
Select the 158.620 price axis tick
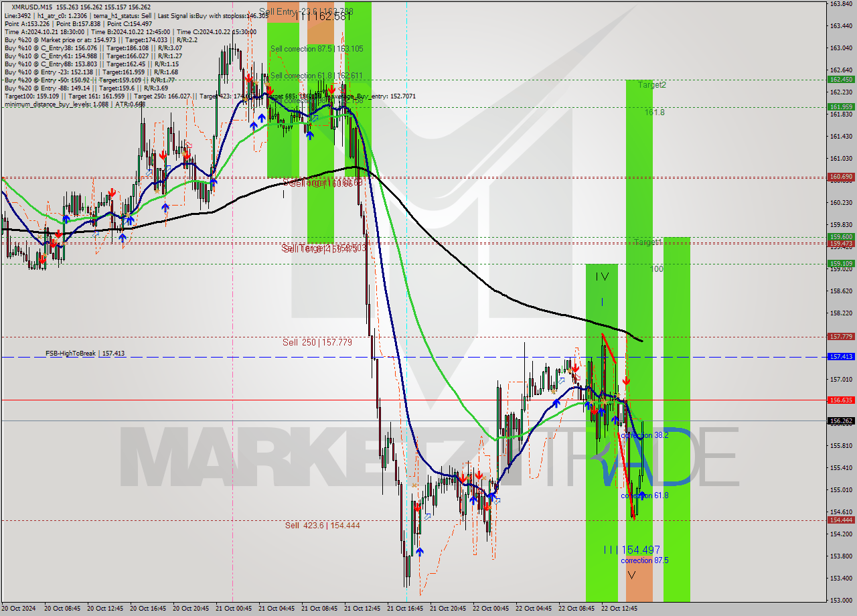pos(841,291)
